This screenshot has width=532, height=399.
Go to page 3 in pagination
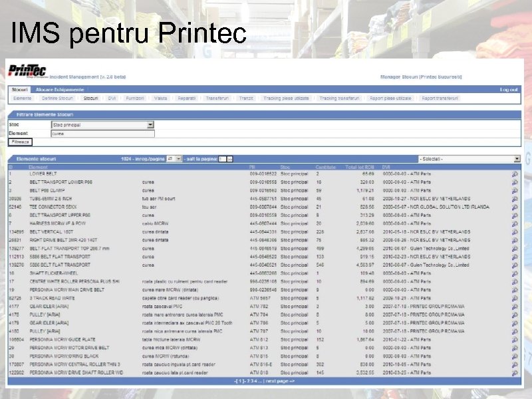251,381
